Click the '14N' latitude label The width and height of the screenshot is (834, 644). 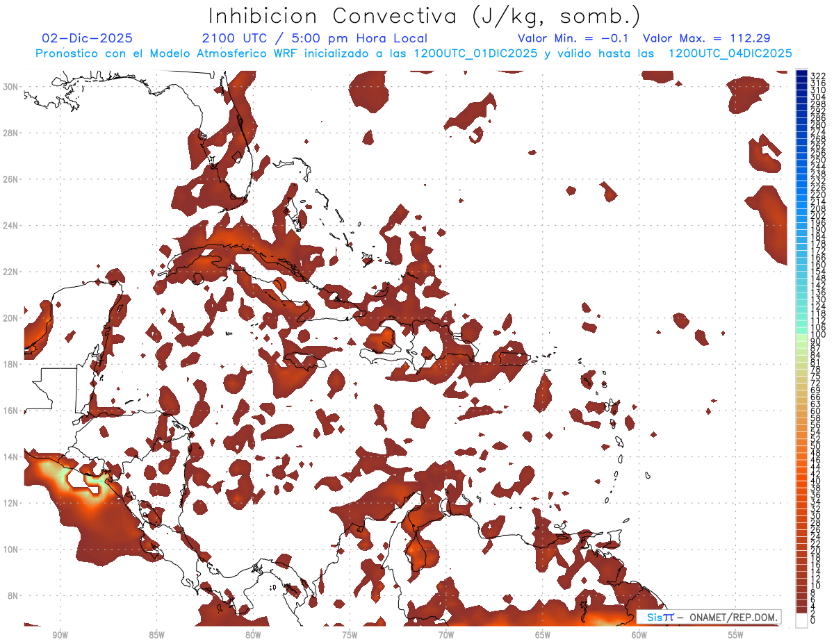[x=10, y=456]
